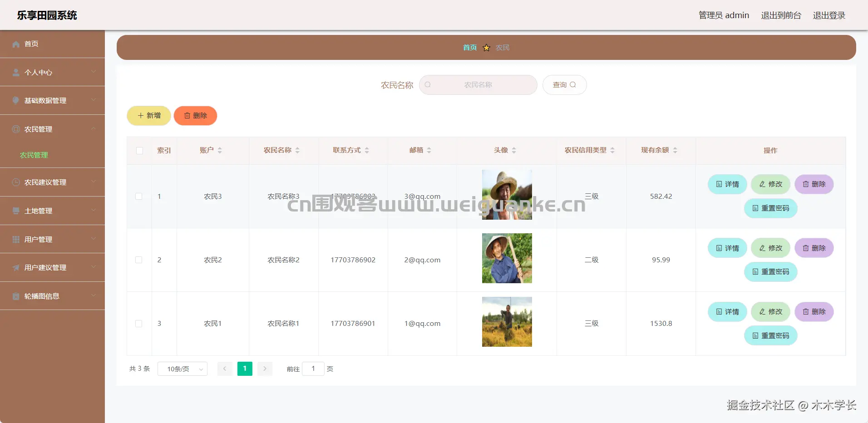Image resolution: width=868 pixels, height=423 pixels.
Task: Click the grid icon beside 用户管理
Action: [x=16, y=240]
